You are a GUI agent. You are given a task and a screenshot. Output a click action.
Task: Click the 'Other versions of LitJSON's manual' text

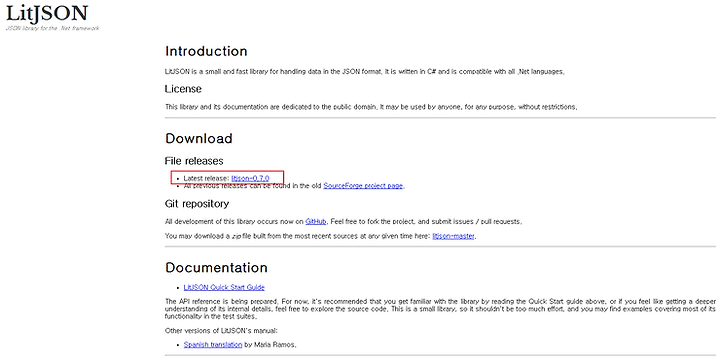pos(221,331)
